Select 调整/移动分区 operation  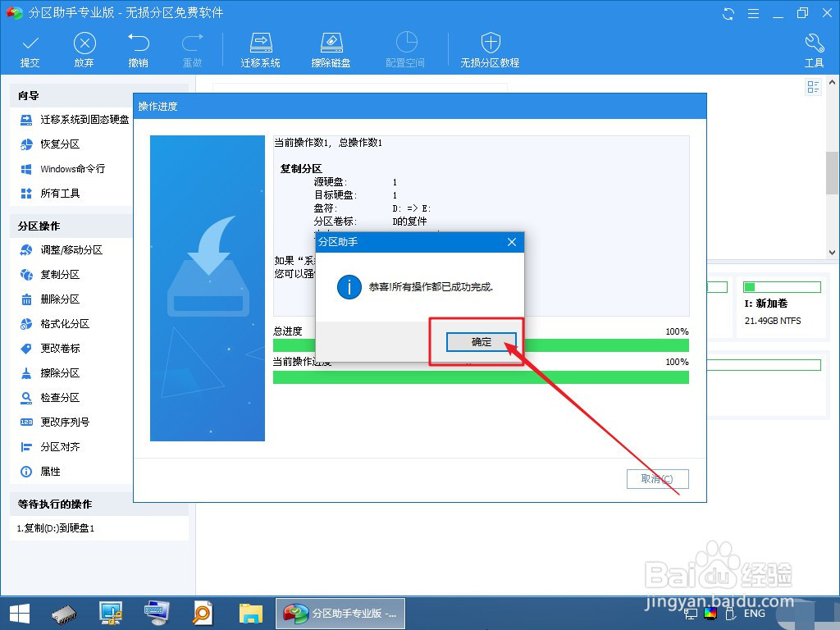click(x=61, y=250)
